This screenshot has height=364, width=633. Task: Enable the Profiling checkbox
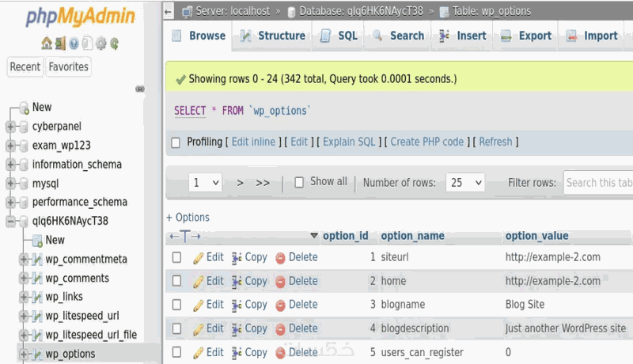[176, 142]
